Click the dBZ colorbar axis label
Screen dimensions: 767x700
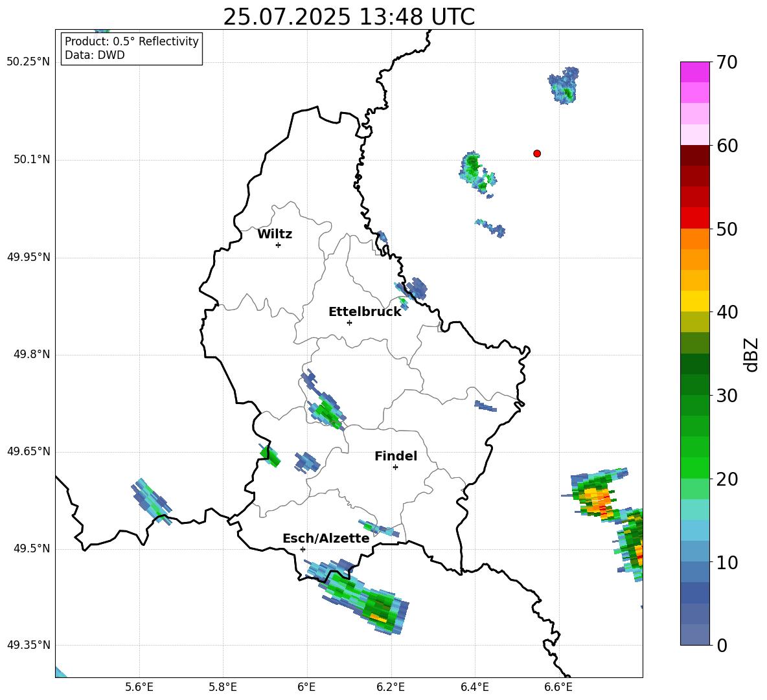point(751,354)
